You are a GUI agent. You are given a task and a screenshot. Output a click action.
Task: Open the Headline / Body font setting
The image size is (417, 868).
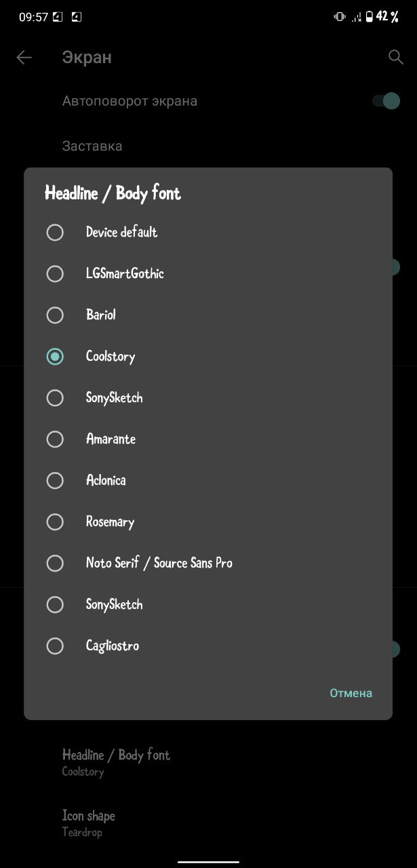click(x=208, y=762)
